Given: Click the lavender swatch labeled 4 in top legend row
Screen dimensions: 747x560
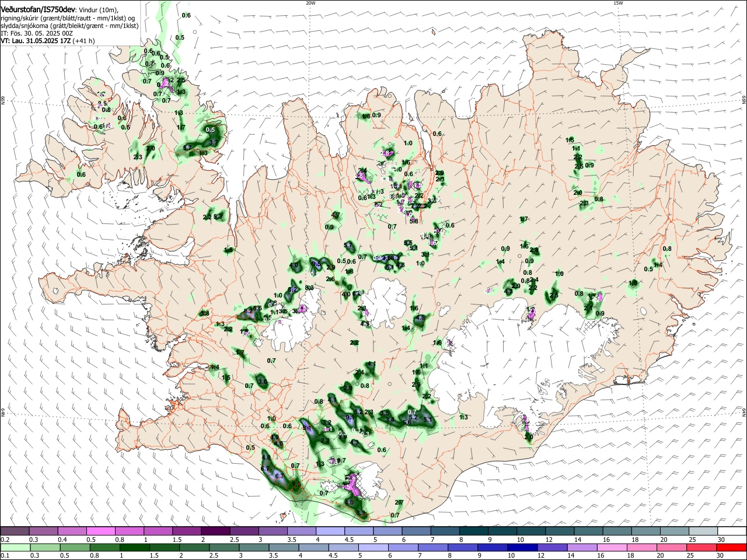Looking at the screenshot, I should coord(330,531).
